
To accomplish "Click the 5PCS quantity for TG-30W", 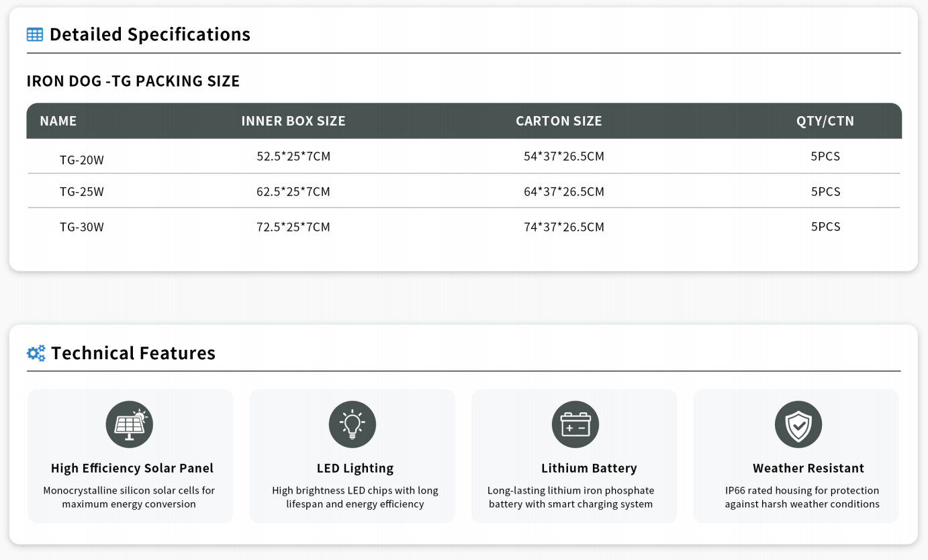I will [x=825, y=226].
